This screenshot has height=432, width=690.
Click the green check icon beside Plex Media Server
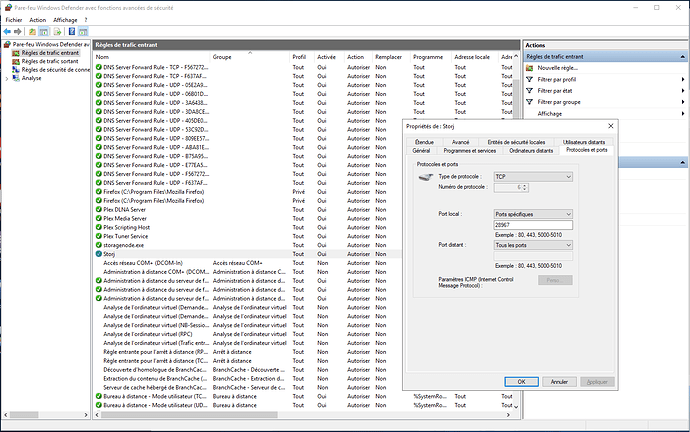pyautogui.click(x=99, y=218)
